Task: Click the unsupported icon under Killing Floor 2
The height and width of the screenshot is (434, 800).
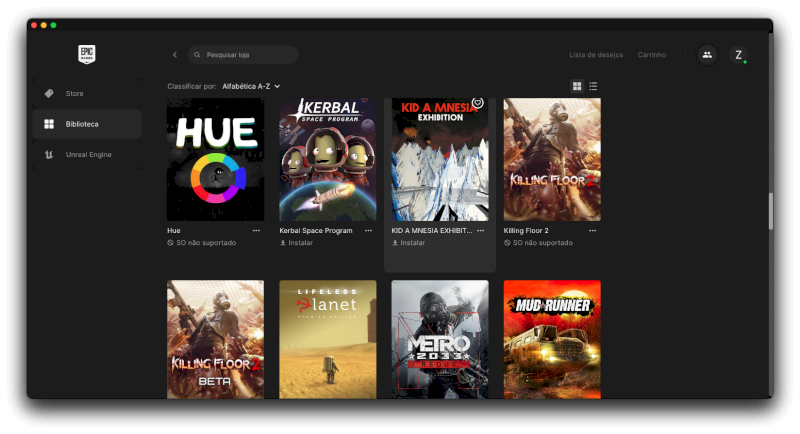Action: (x=507, y=243)
